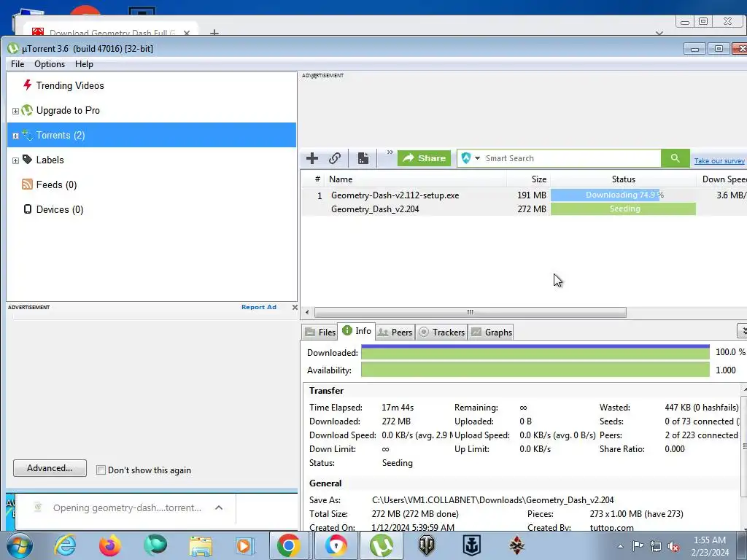Collapse the detail pane with chevron button
This screenshot has width=747, height=560.
(x=742, y=330)
